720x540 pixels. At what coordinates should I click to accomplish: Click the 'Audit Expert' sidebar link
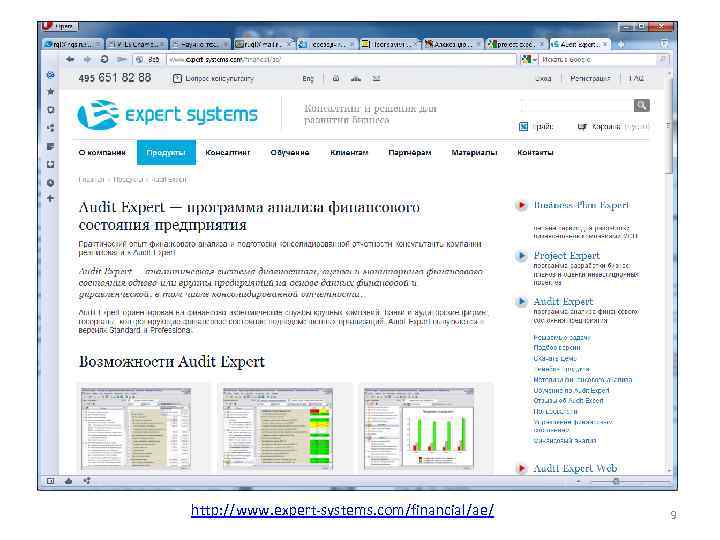tap(563, 301)
